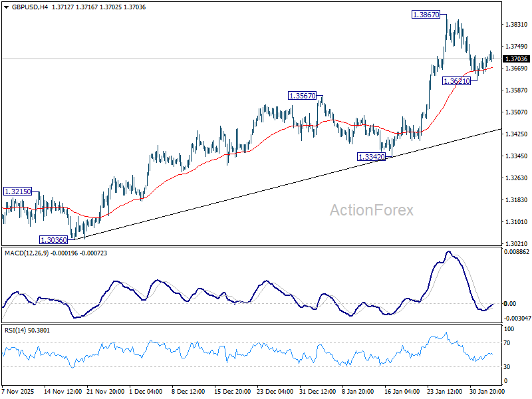Click the 21 Nov 20:00 time label
Screen dimensions: 532x399
click(x=106, y=391)
